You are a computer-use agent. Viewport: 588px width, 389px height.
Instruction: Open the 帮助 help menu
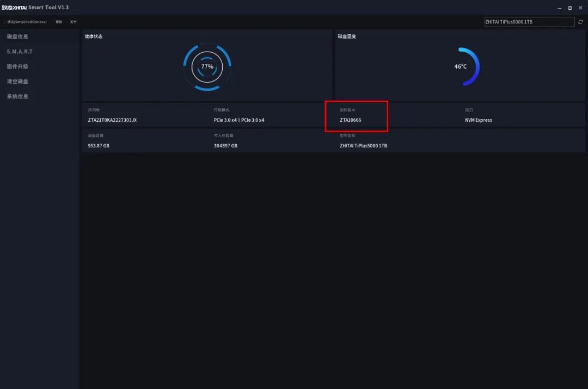click(x=59, y=22)
